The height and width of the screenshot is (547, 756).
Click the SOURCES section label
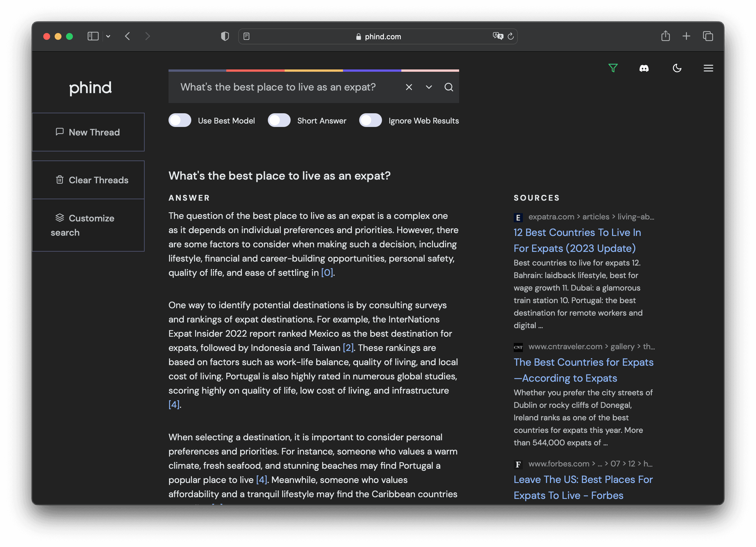[536, 198]
